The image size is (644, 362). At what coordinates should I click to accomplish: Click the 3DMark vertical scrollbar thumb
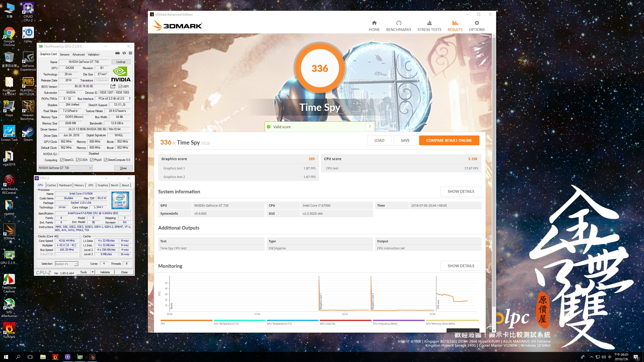(494, 172)
